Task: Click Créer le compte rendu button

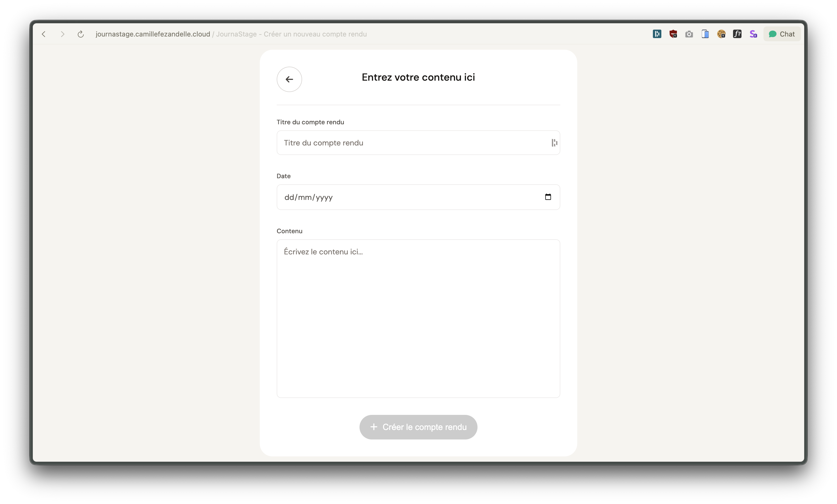Action: (x=418, y=427)
